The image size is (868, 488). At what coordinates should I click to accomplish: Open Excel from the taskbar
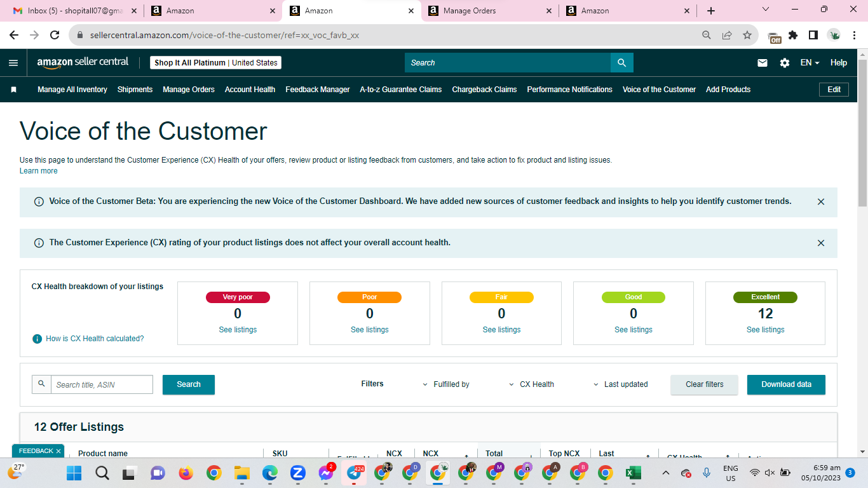[x=633, y=473]
